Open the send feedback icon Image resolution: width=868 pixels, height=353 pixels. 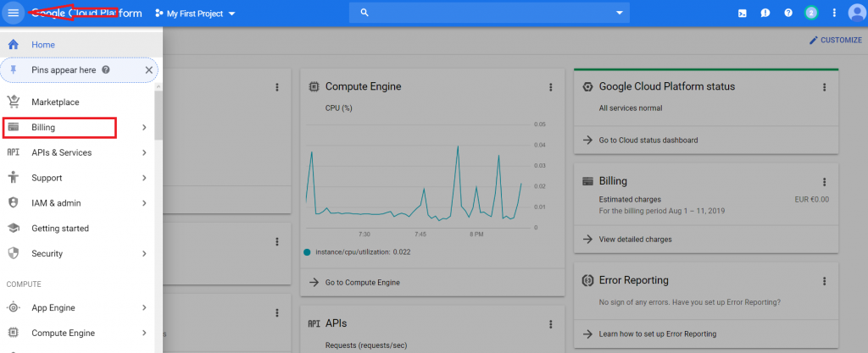(765, 14)
